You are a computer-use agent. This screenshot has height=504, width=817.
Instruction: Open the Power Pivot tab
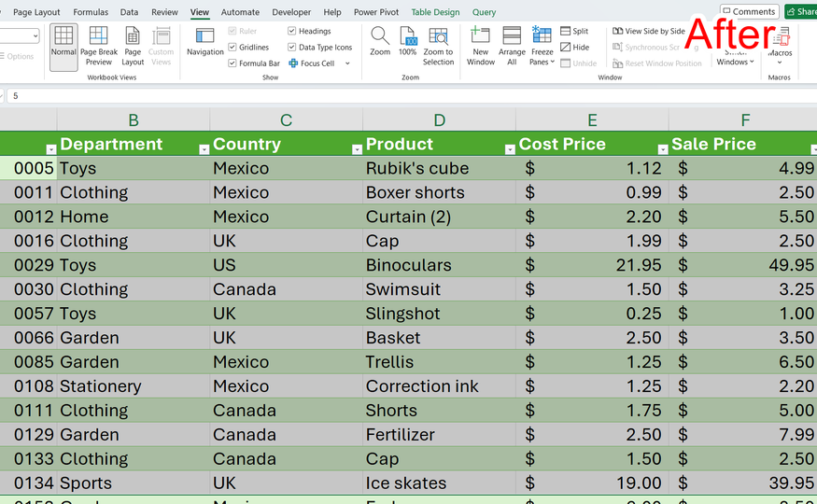(376, 12)
